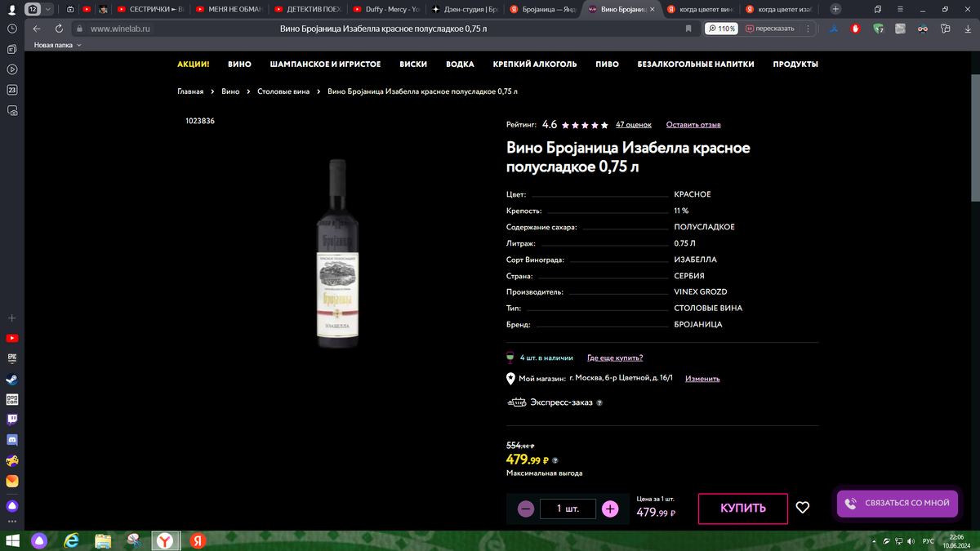Viewport: 980px width, 551px height.
Task: Open File Explorer from taskbar
Action: pos(103,540)
